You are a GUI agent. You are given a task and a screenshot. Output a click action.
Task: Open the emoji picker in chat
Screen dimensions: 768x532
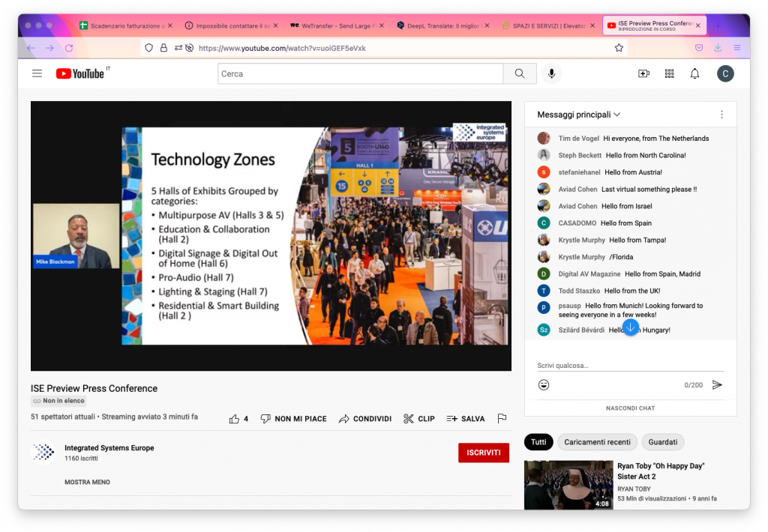click(x=544, y=384)
